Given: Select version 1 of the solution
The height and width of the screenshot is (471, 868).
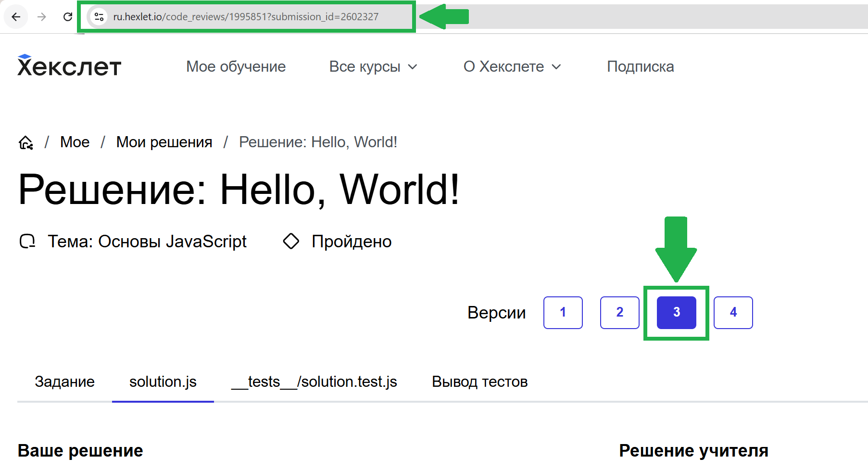Looking at the screenshot, I should [563, 312].
